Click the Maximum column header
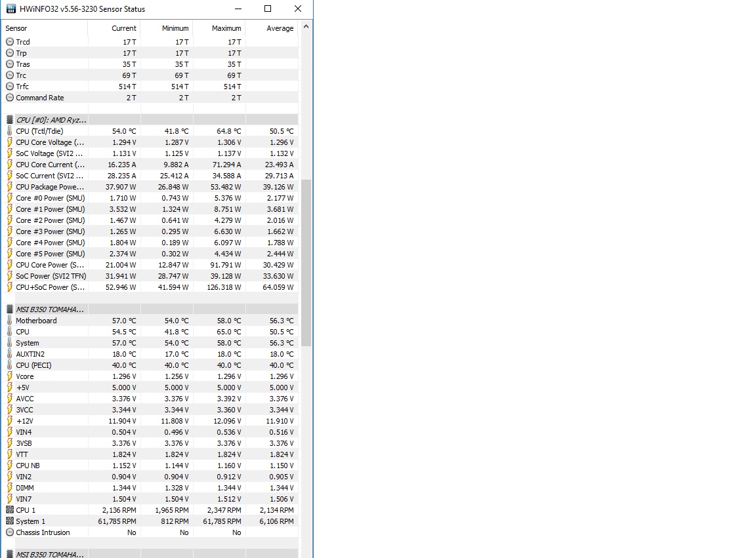The width and height of the screenshot is (756, 558). 219,28
